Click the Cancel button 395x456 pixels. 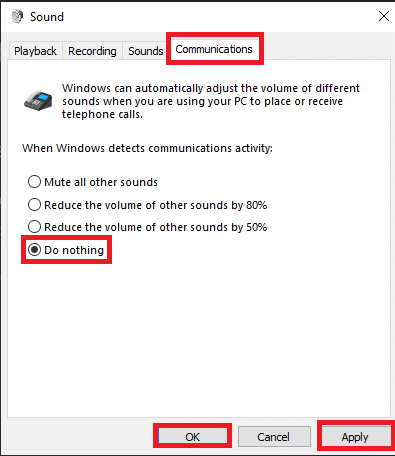(x=273, y=437)
